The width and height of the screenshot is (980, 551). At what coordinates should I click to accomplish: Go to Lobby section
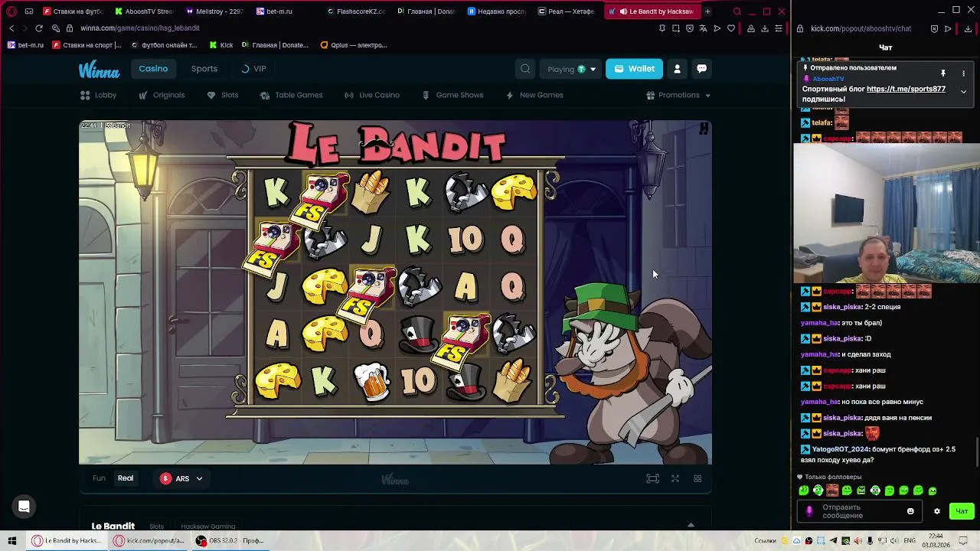click(x=99, y=95)
